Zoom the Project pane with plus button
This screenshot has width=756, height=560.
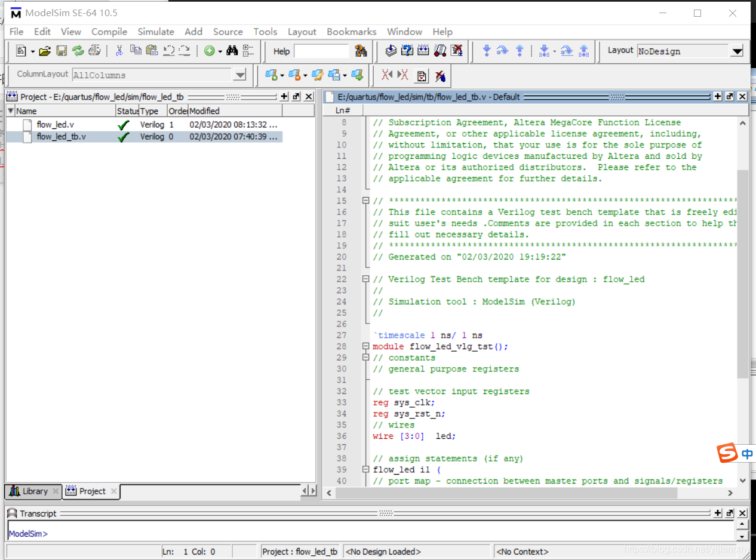coord(284,97)
